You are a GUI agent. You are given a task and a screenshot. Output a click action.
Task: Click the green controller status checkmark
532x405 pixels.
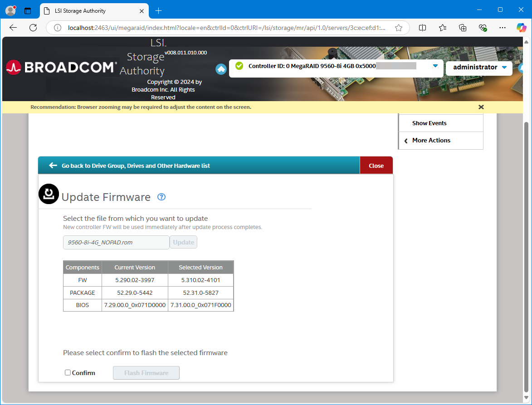[239, 66]
